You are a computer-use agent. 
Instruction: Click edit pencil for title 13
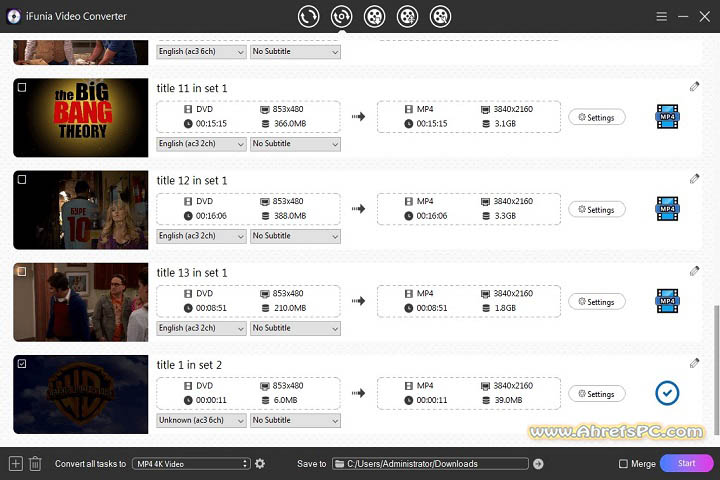(x=694, y=271)
